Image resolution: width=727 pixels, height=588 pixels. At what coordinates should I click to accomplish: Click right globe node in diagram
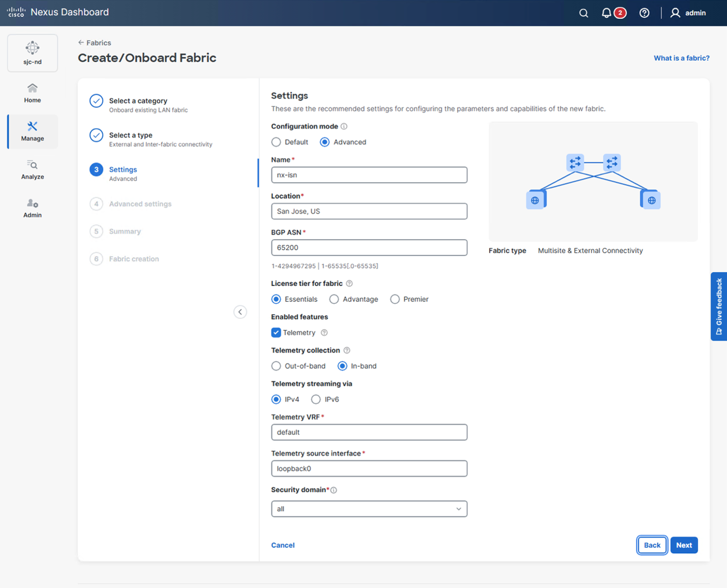coord(651,199)
